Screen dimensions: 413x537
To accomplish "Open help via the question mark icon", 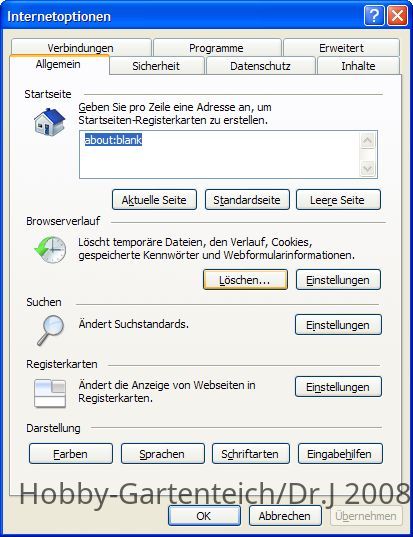I will (x=374, y=16).
